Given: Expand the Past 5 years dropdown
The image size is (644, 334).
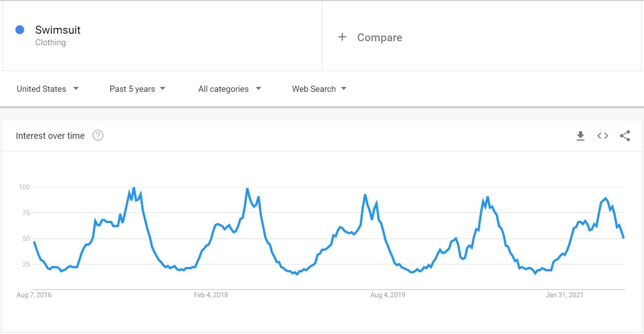Looking at the screenshot, I should click(x=137, y=89).
